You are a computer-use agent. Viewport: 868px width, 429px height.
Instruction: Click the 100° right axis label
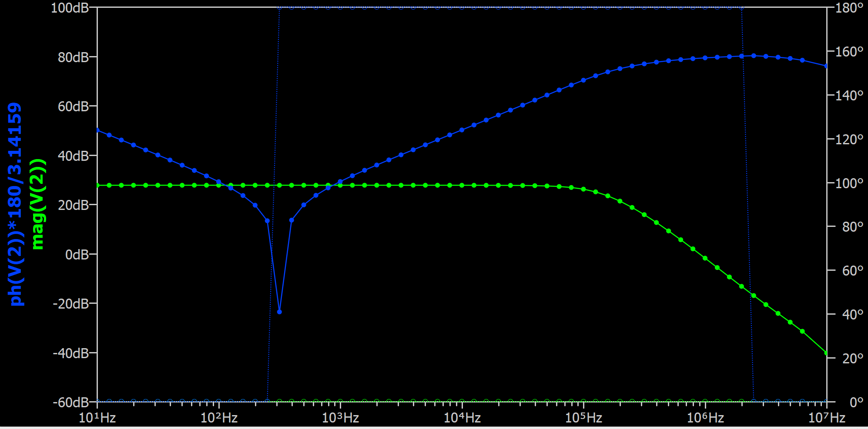[x=849, y=183]
